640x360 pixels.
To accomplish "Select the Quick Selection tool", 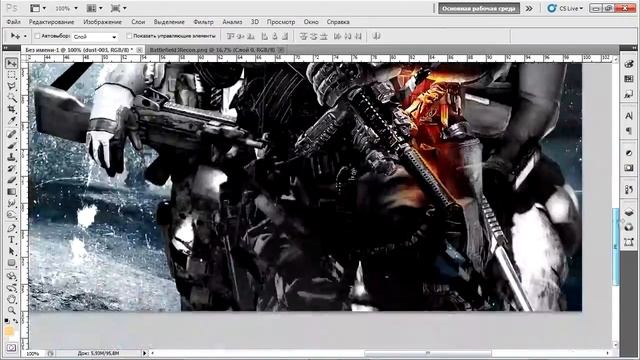I will [x=11, y=98].
